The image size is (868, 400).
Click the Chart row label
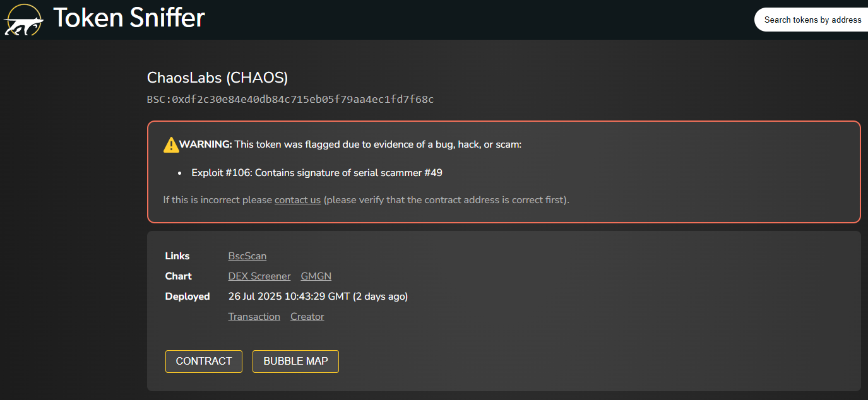179,276
